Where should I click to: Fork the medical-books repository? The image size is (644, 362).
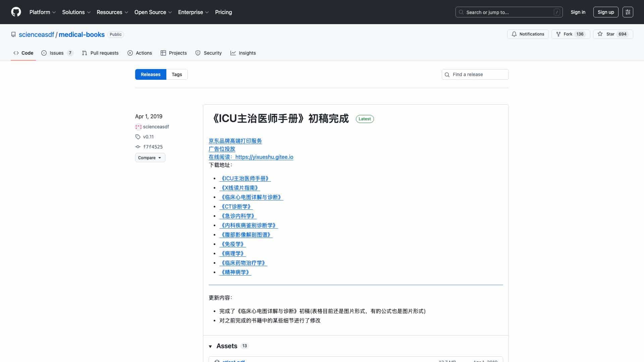tap(571, 34)
